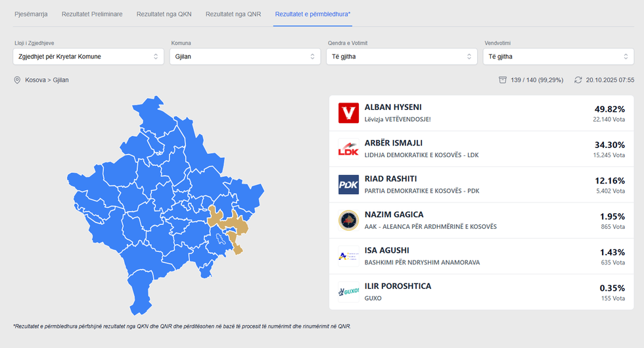Screen dimensions: 644x348
Task: Click the GUXO party logo icon
Action: [348, 291]
